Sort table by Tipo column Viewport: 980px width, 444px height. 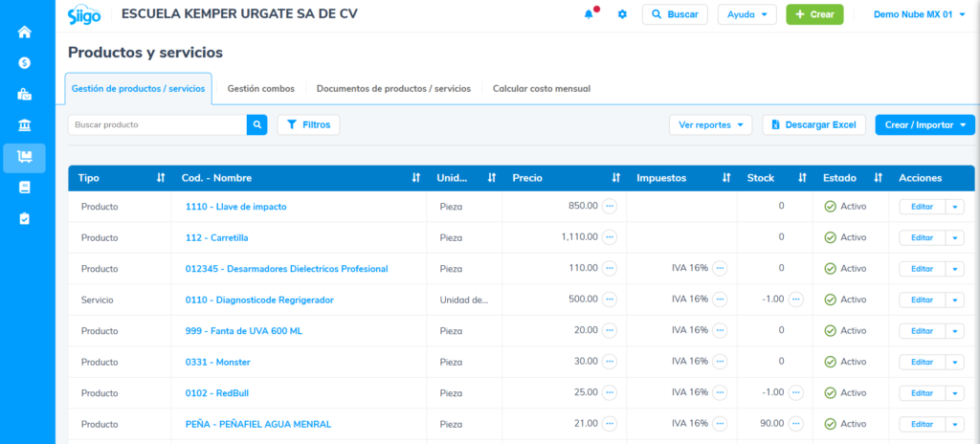[161, 178]
